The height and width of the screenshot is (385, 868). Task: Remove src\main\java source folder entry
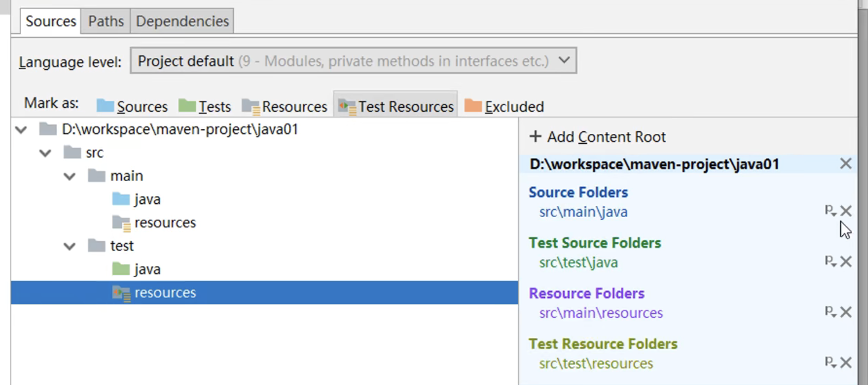(x=846, y=211)
